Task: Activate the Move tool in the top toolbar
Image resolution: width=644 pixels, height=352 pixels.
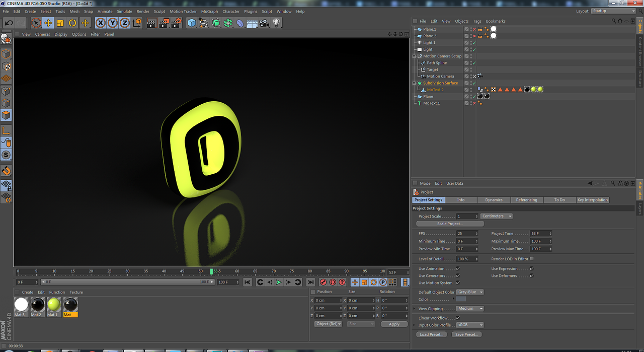Action: point(48,23)
